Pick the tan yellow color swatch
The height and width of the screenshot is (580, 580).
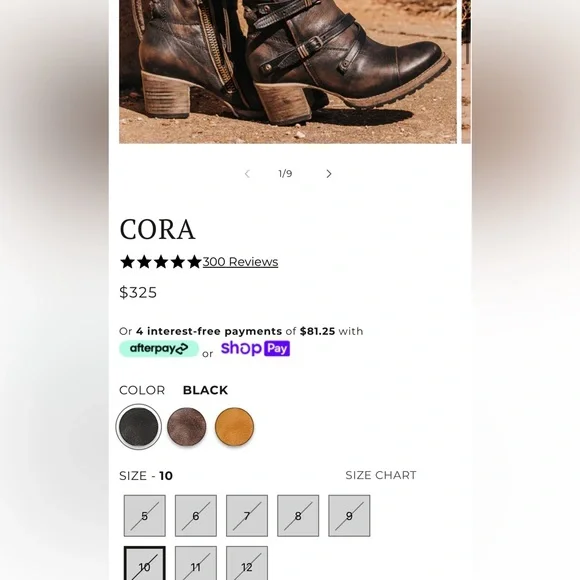234,426
